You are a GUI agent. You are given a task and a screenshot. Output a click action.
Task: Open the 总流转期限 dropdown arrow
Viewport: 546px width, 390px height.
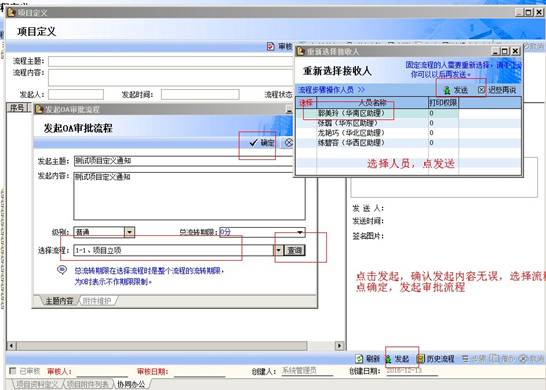300,232
